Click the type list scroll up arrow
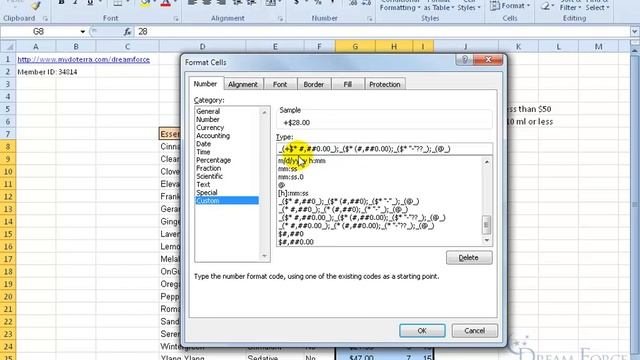Viewport: 640px width, 360px height. pos(487,162)
